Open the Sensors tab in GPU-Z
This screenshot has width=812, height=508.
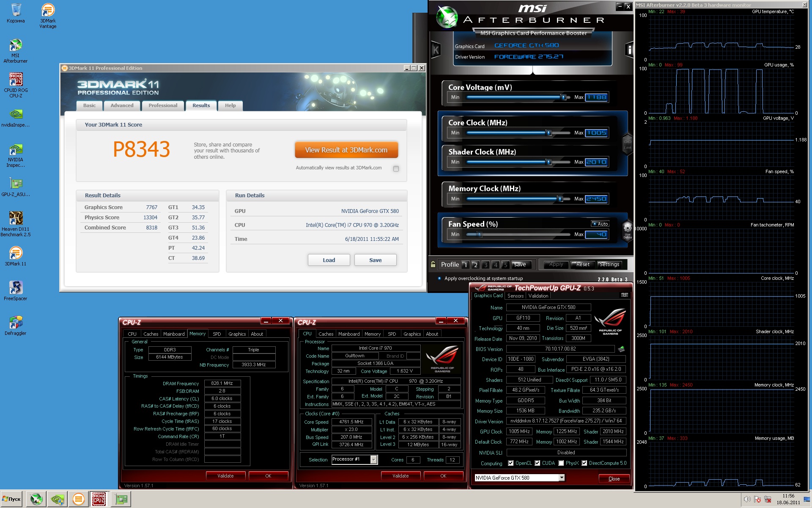click(x=516, y=296)
